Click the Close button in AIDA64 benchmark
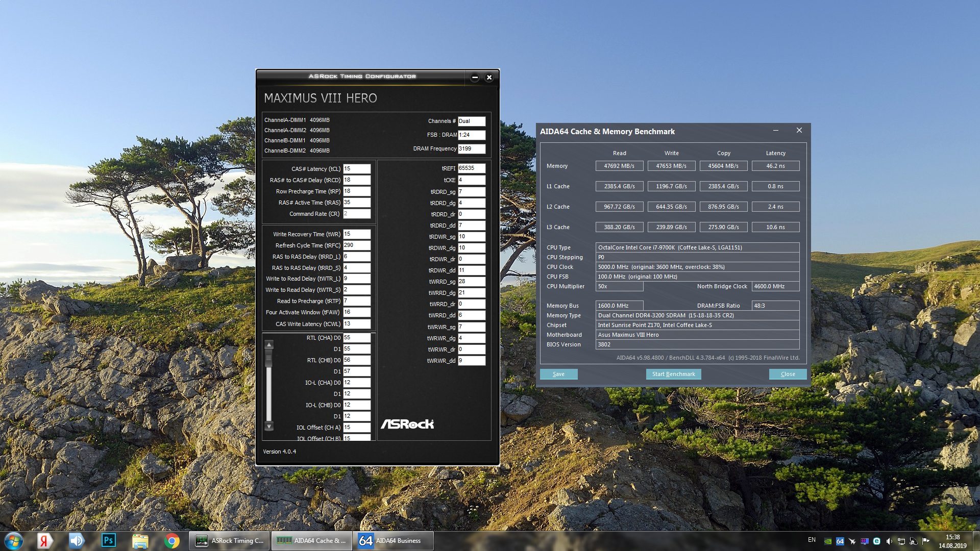980x551 pixels. [x=788, y=374]
